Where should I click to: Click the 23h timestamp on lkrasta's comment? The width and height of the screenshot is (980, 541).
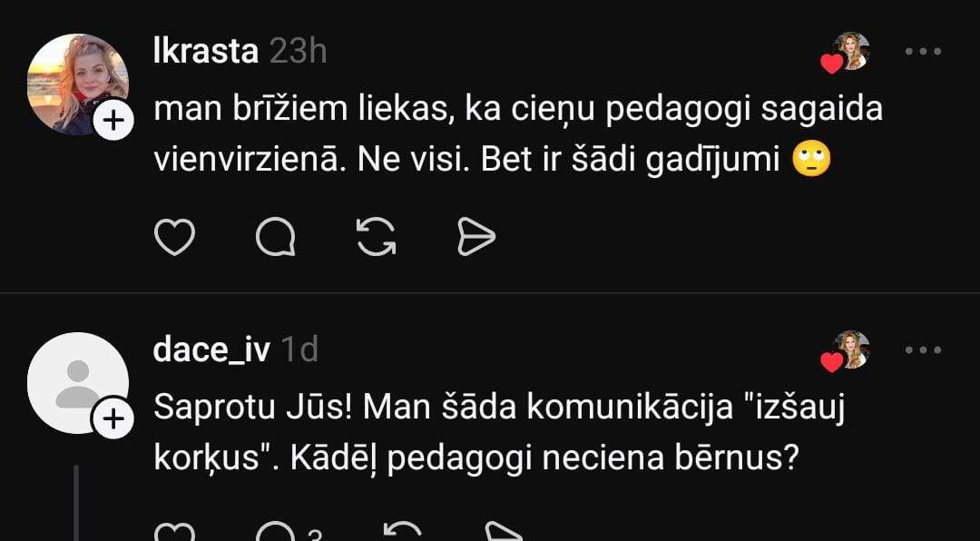[298, 52]
